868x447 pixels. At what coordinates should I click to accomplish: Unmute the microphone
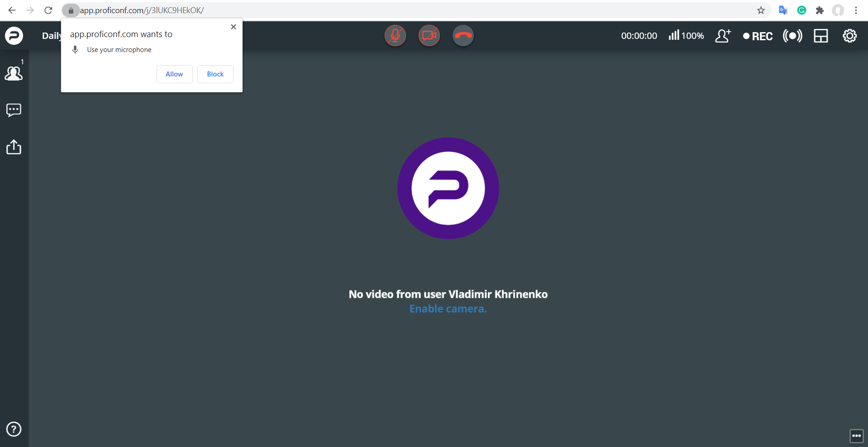[x=395, y=36]
